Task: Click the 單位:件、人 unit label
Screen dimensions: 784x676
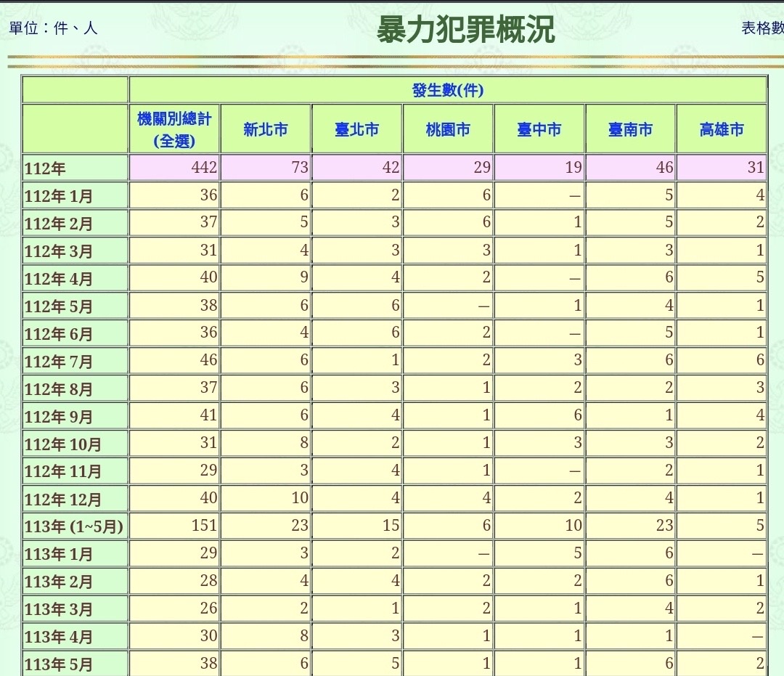Action: 53,28
